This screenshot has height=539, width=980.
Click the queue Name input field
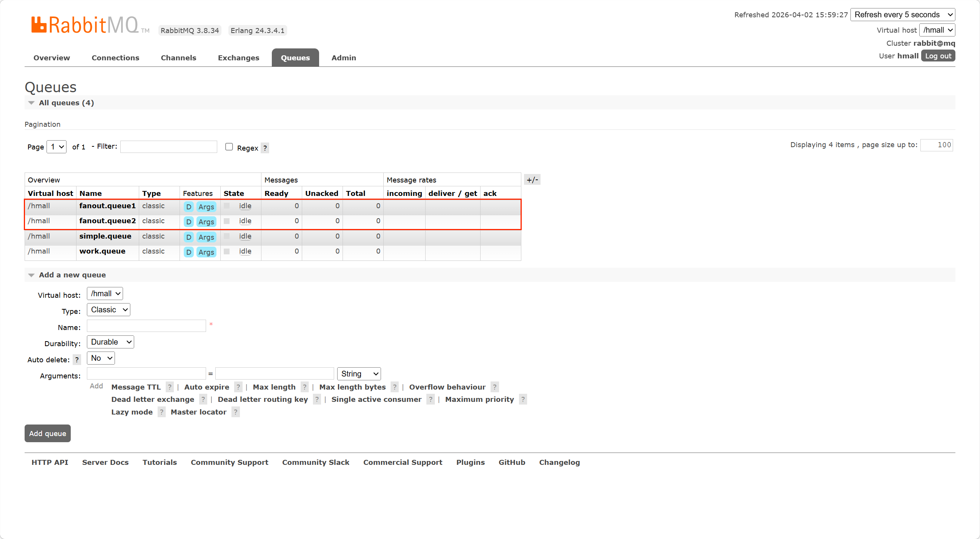tap(146, 326)
